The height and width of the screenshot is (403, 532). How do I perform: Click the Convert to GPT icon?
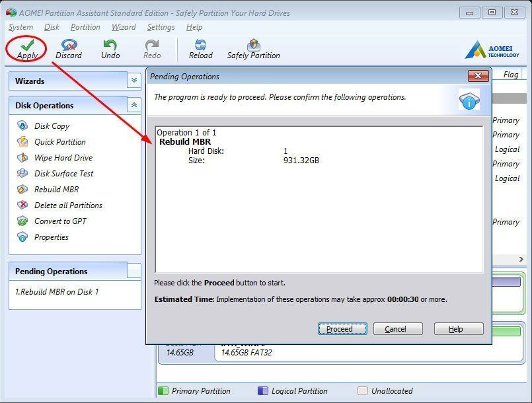coord(22,221)
